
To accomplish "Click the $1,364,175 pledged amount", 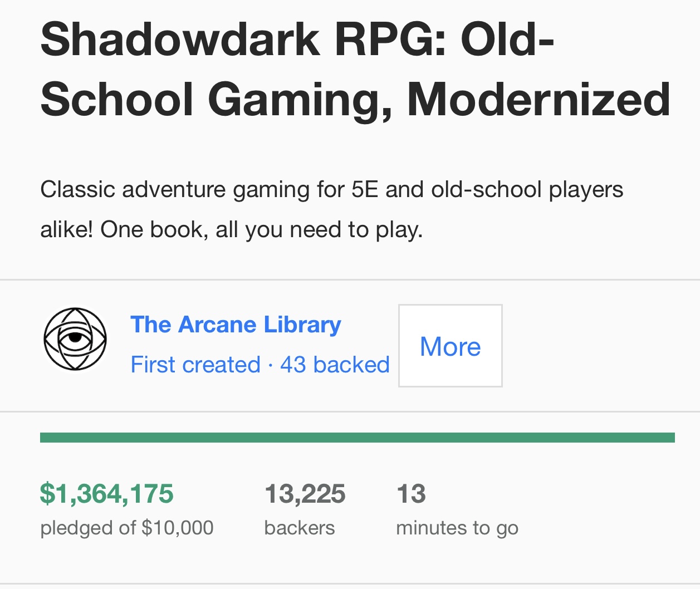I will coord(107,494).
